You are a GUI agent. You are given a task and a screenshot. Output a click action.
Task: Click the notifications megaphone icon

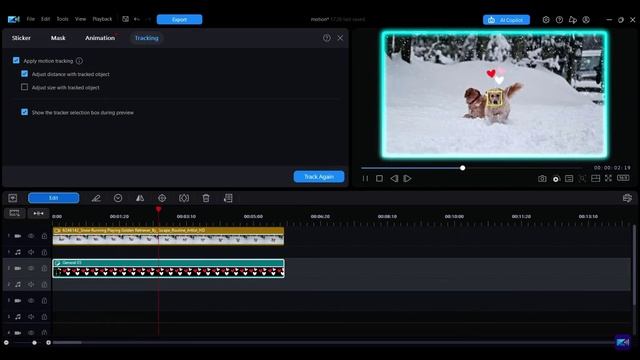[x=573, y=20]
